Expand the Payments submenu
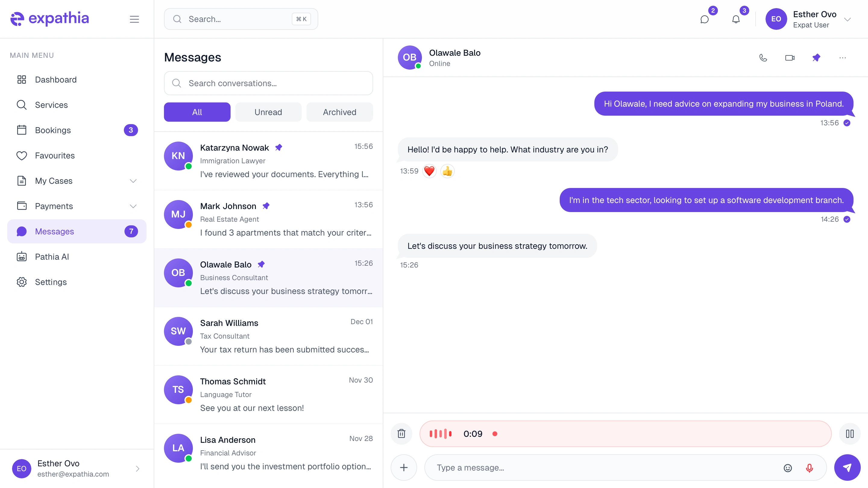Viewport: 868px width, 488px height. (133, 206)
